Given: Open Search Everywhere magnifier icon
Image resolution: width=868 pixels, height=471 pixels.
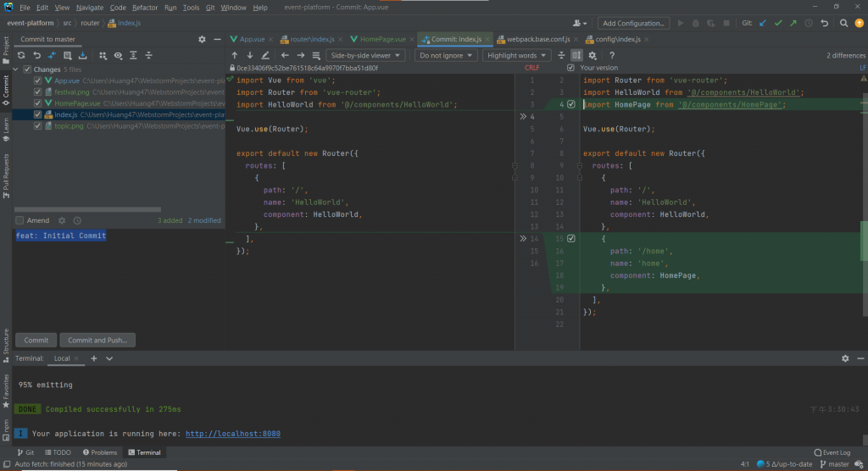Looking at the screenshot, I should pos(843,23).
